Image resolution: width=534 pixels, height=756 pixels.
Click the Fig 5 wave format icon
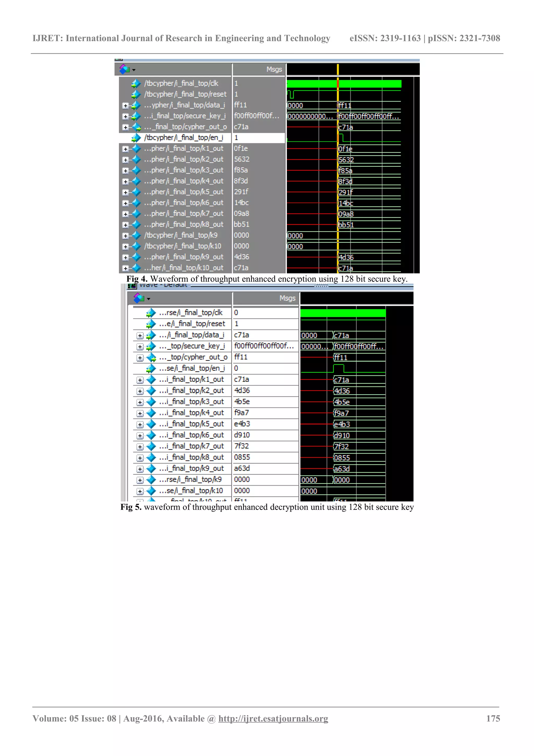coord(139,298)
